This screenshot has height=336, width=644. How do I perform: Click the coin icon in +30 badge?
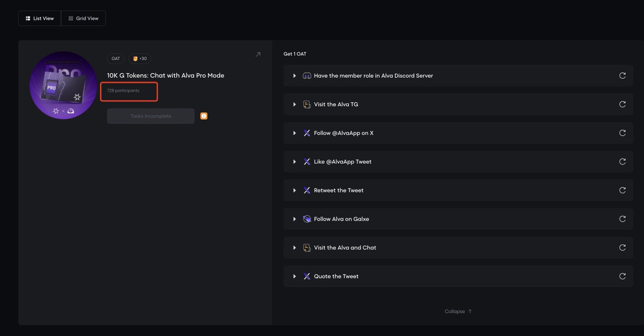coord(135,59)
